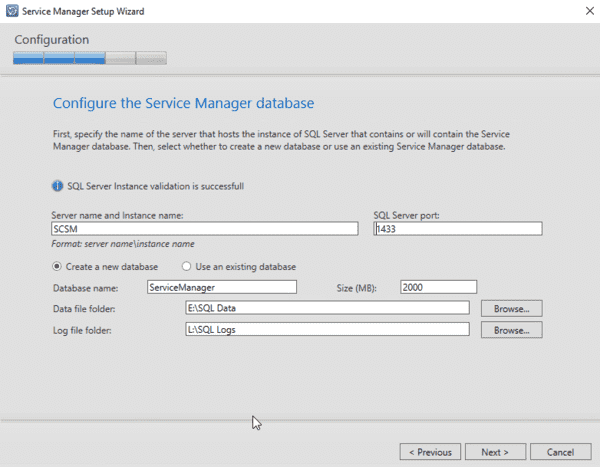Click the Log file folder label
Image resolution: width=600 pixels, height=467 pixels.
82,330
